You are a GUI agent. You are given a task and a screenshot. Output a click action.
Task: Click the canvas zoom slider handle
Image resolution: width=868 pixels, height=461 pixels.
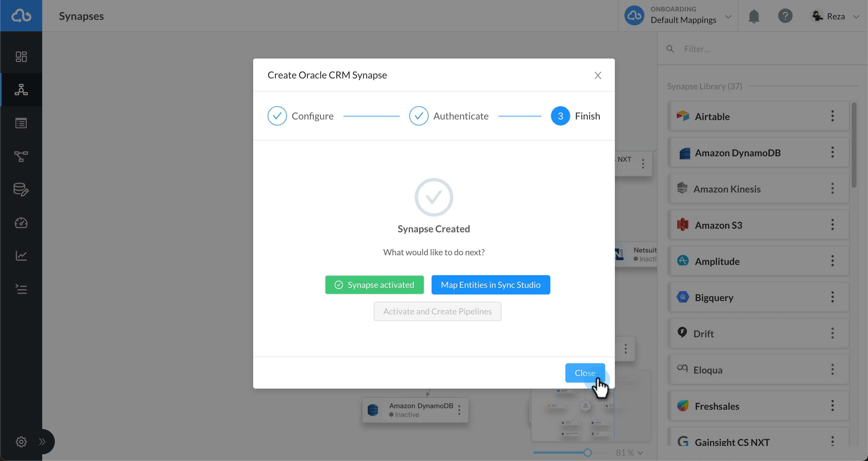pos(588,453)
